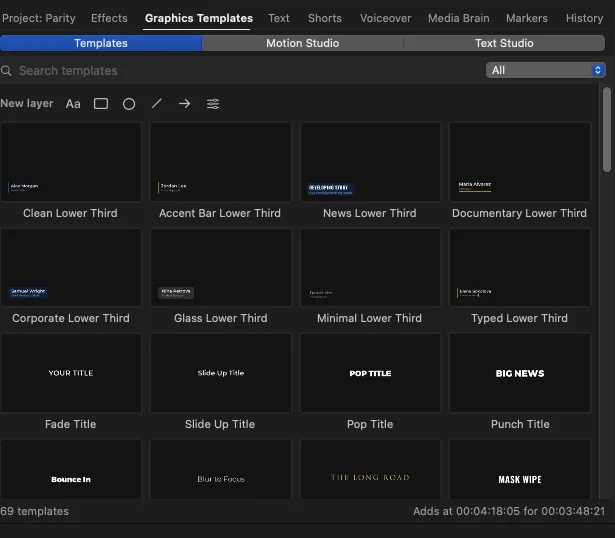This screenshot has height=538, width=615.
Task: Click the 'Slide Up Title' label
Action: 220,424
